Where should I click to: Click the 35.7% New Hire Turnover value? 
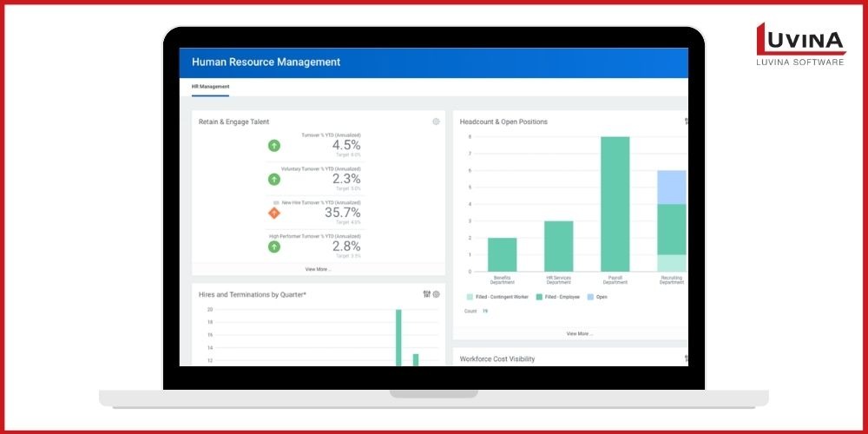point(342,213)
